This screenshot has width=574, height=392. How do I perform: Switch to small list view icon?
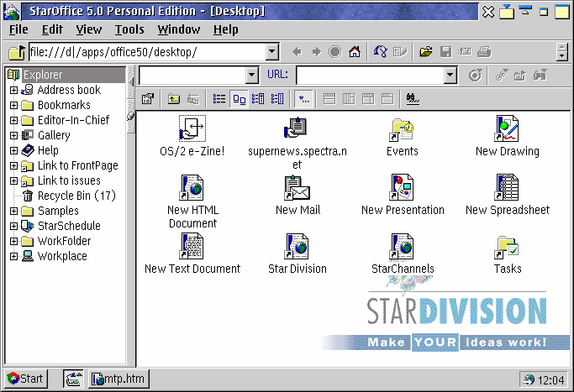point(219,99)
